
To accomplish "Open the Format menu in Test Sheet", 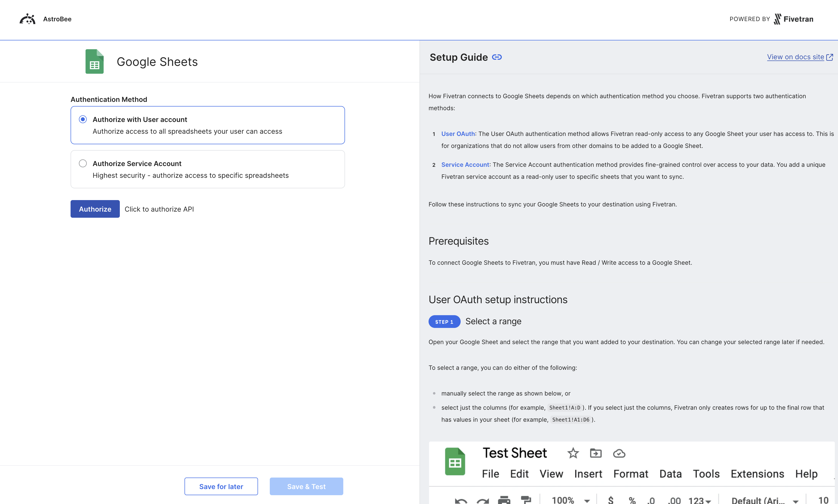I will [630, 474].
